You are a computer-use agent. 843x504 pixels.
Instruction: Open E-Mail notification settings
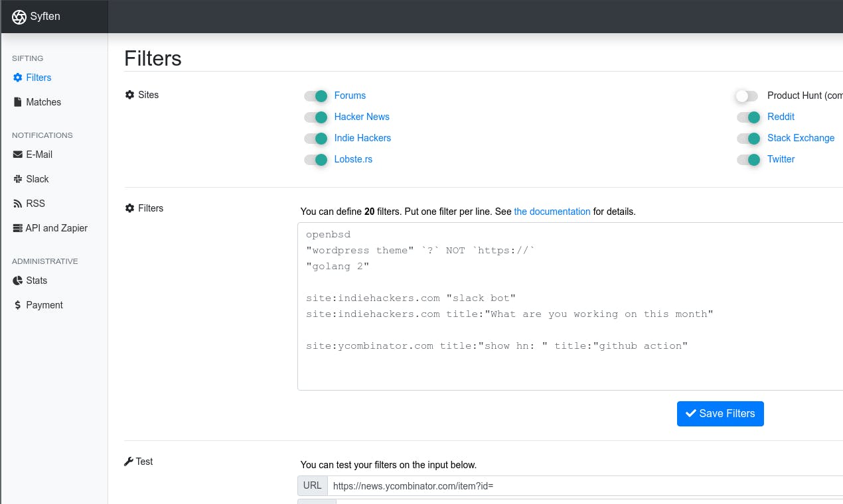[39, 155]
